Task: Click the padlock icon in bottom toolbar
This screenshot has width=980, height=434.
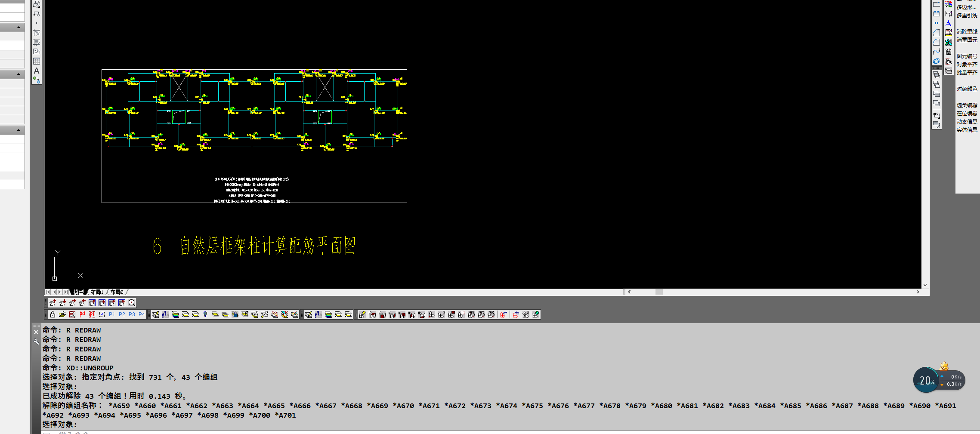Action: [x=53, y=314]
